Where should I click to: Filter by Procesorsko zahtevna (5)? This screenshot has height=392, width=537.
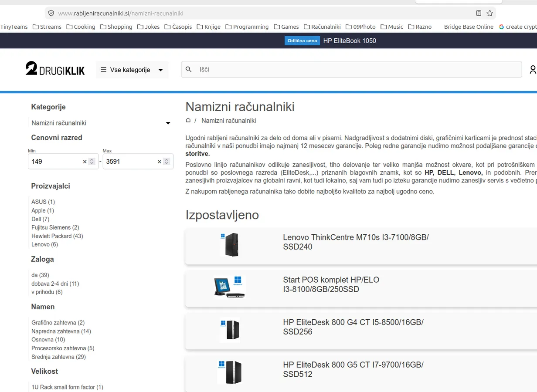(63, 348)
